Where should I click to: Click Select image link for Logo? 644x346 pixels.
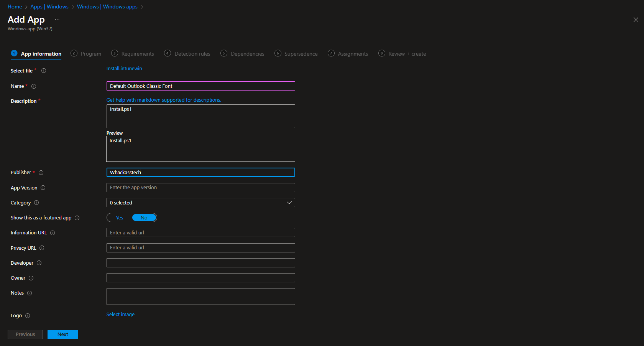pyautogui.click(x=120, y=315)
